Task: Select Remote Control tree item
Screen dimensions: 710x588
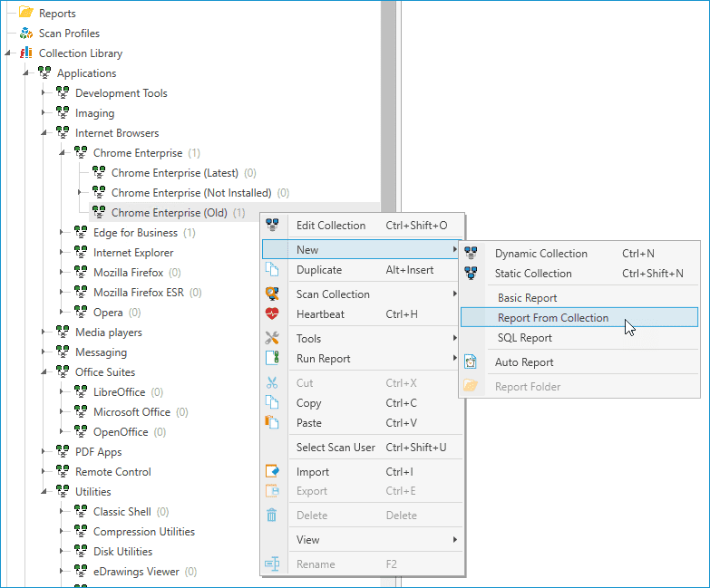Action: (x=112, y=472)
